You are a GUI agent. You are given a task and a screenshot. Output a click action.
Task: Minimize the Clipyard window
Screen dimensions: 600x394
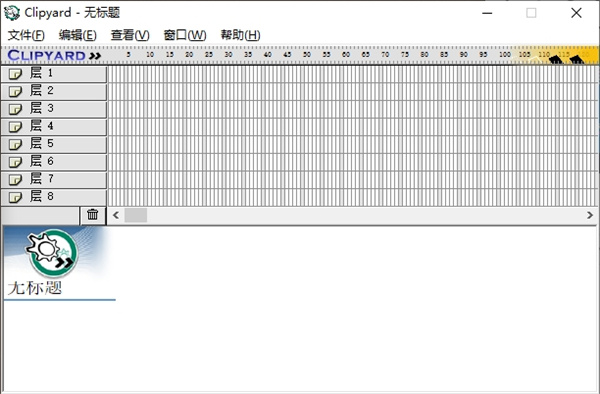(487, 13)
